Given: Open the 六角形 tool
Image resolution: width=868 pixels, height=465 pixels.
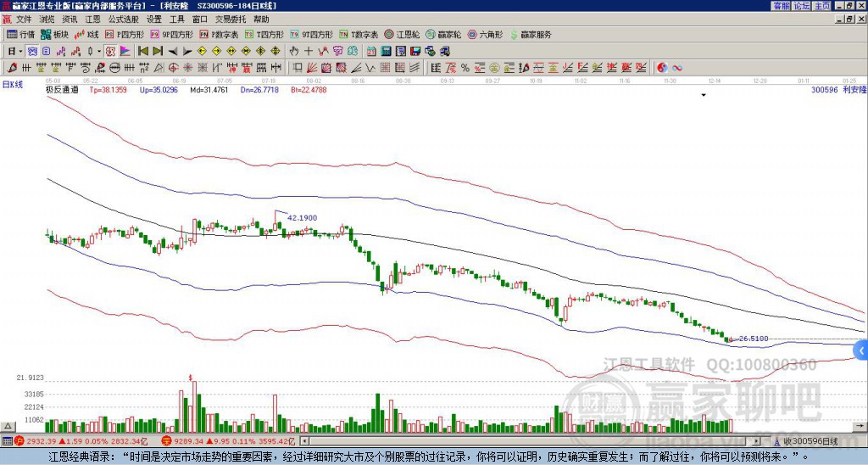Looking at the screenshot, I should (486, 34).
